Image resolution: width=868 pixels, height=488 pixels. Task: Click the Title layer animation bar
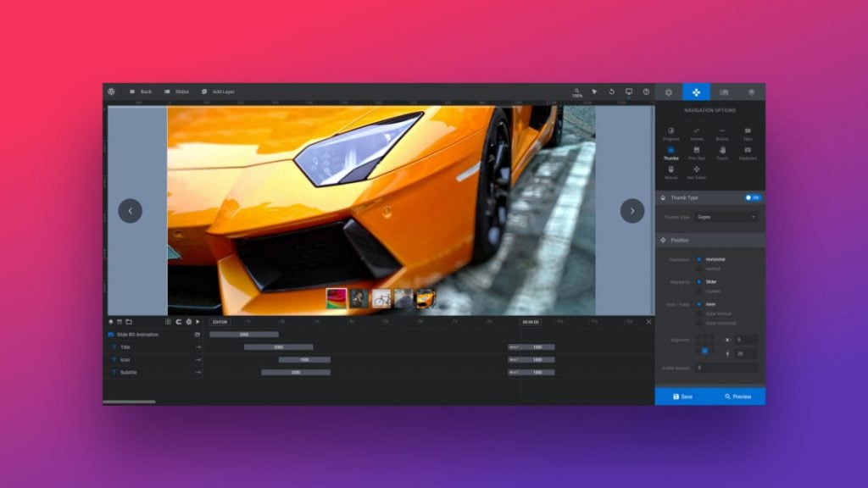click(x=278, y=347)
